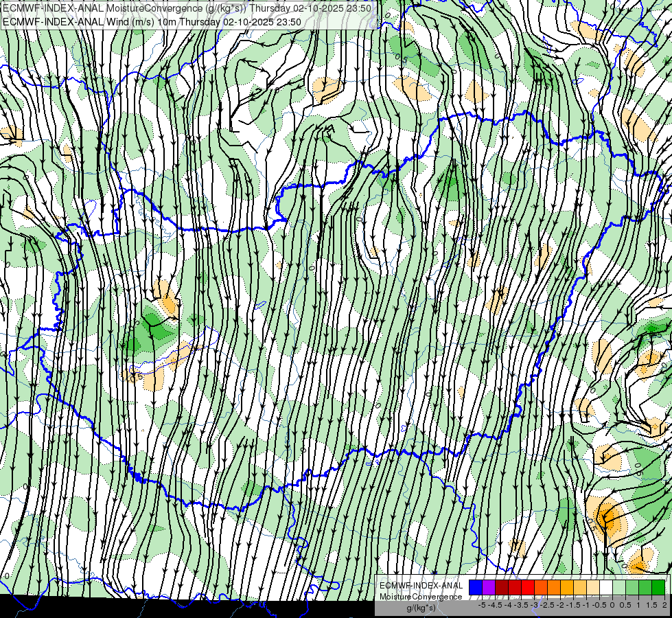The width and height of the screenshot is (672, 618).
Task: Click the legend unit g/(kg*s)
Action: 421,608
